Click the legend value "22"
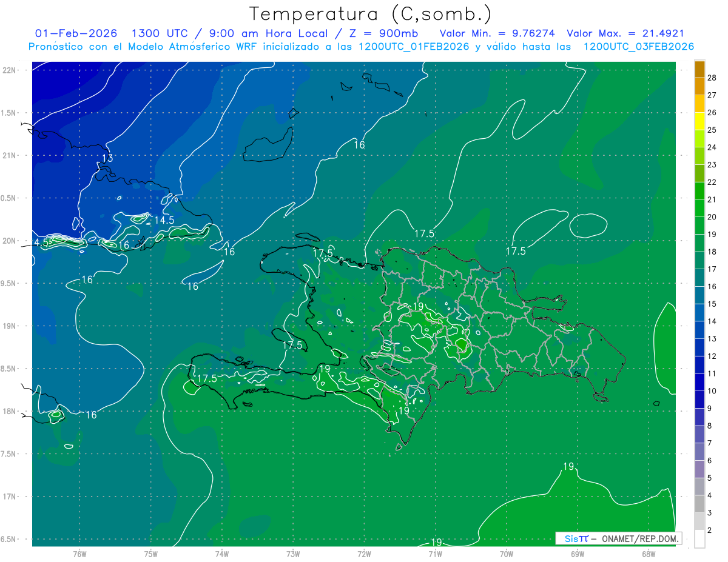This screenshot has height=562, width=728. [x=712, y=182]
